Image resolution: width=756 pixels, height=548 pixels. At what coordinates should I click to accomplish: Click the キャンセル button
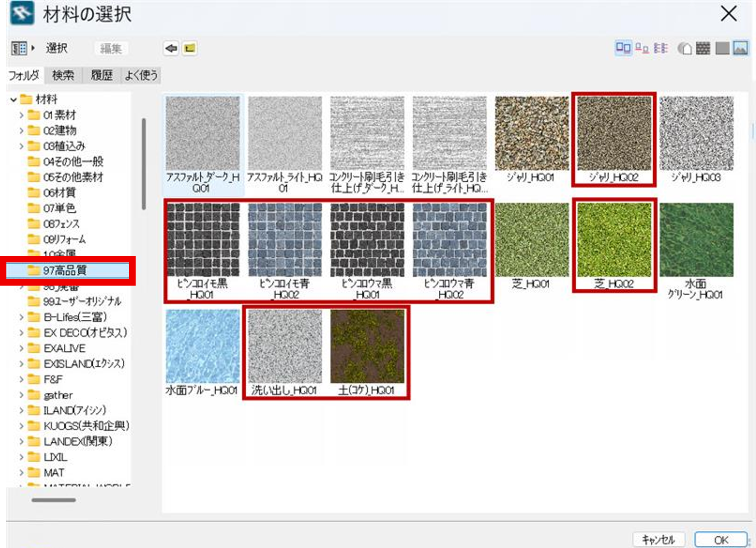[658, 540]
